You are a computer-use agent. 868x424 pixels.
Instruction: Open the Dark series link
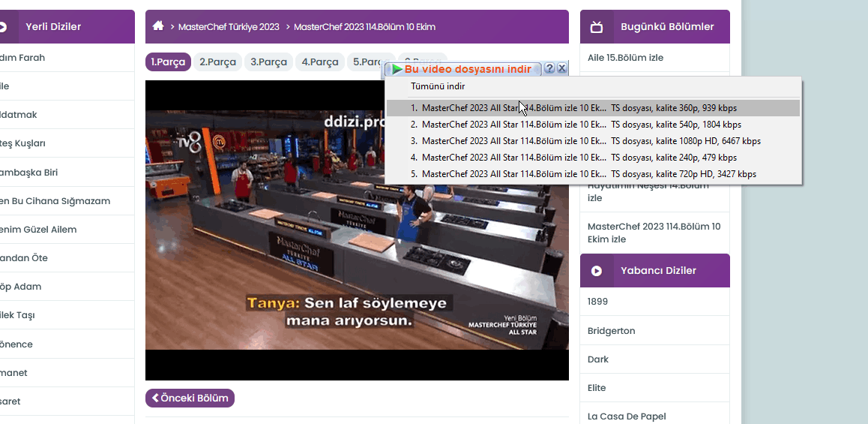598,359
